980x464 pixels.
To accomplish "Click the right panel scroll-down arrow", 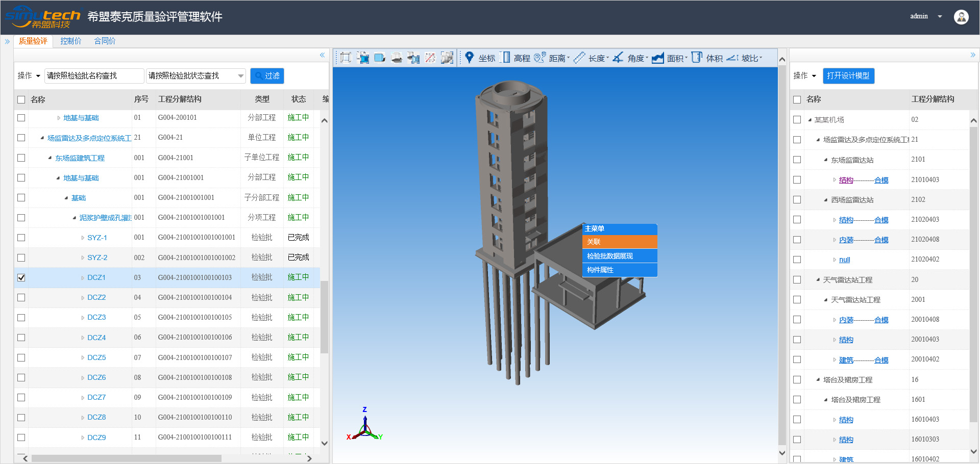I will pyautogui.click(x=973, y=451).
